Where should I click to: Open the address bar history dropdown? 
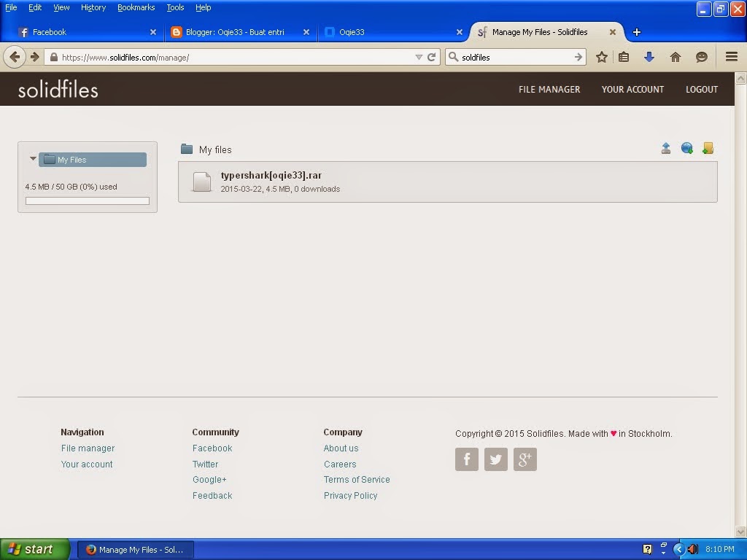click(x=418, y=57)
